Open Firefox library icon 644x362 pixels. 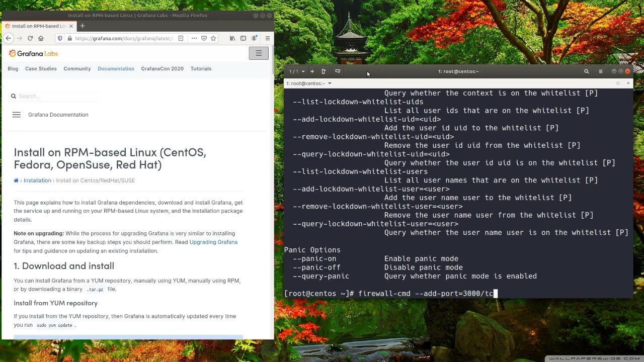(232, 38)
